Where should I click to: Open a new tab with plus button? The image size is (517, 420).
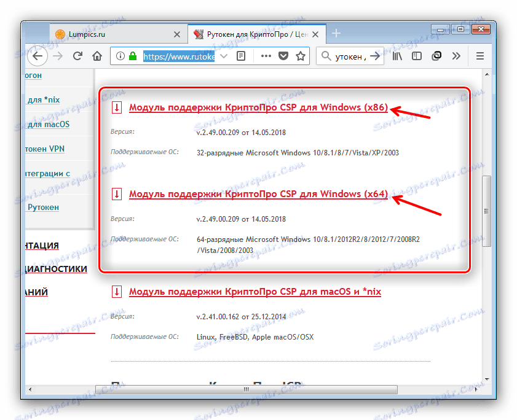tap(336, 33)
